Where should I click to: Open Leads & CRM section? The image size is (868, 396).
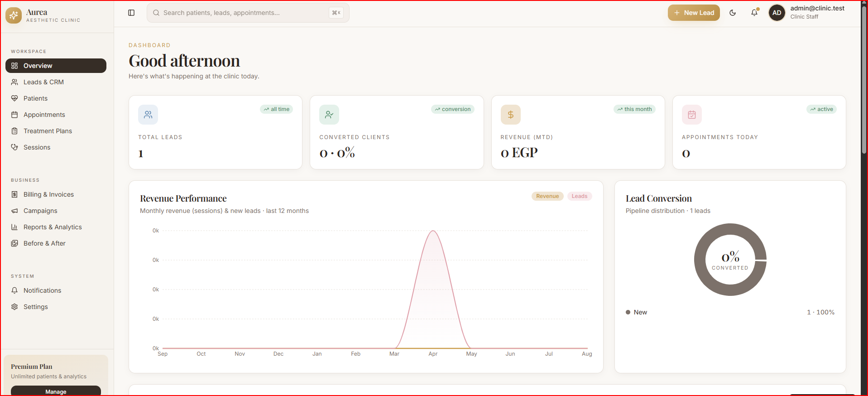pos(56,82)
